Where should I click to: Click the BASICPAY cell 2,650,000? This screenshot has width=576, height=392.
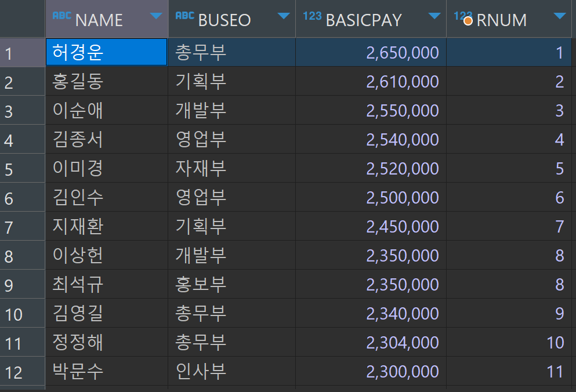click(371, 53)
